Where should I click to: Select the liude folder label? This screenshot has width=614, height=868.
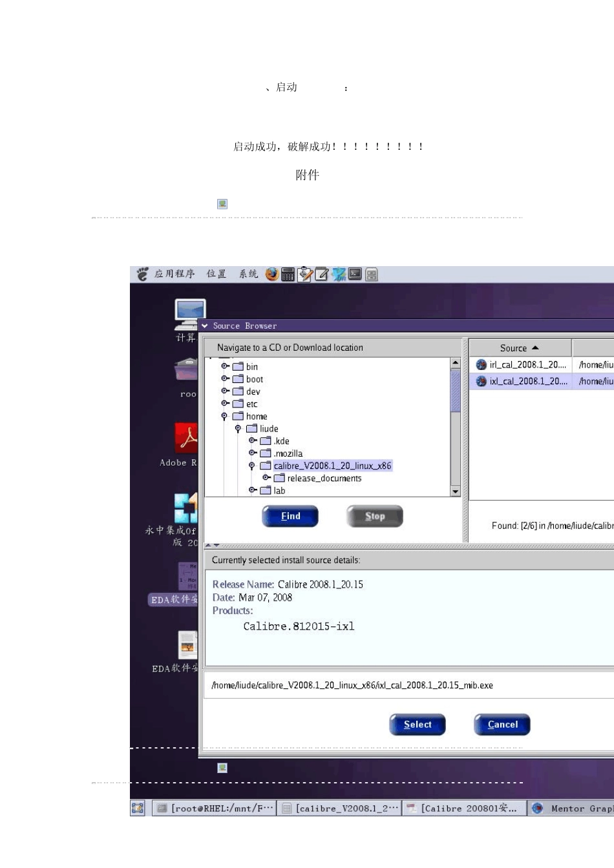[x=269, y=429]
